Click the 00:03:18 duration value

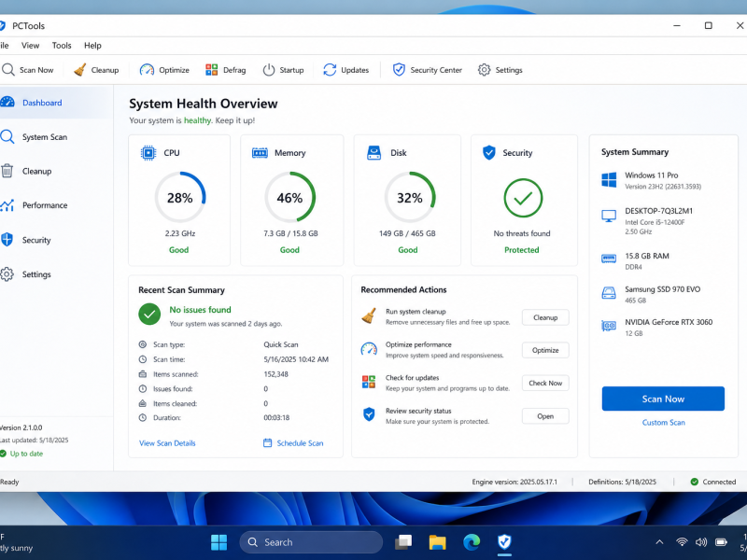click(x=276, y=417)
